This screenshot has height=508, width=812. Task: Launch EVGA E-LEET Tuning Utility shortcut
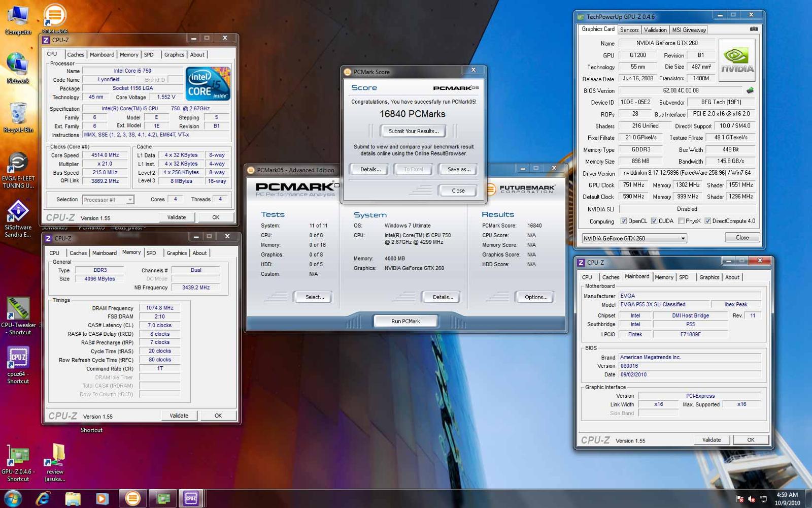(18, 171)
